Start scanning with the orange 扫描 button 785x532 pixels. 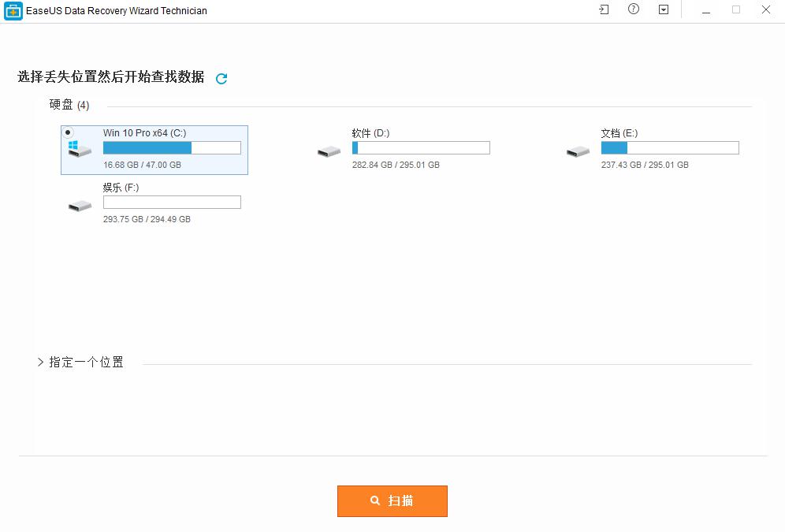pyautogui.click(x=392, y=501)
